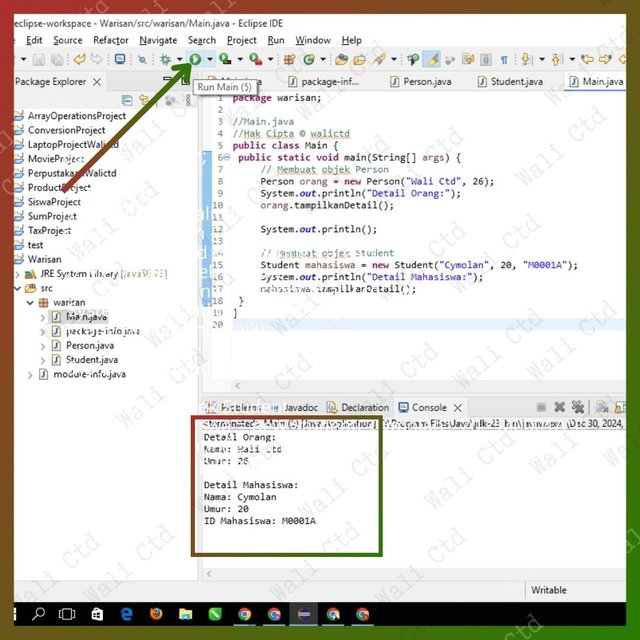Image resolution: width=640 pixels, height=640 pixels.
Task: Expand the module-info.java tree node
Action: tap(30, 375)
